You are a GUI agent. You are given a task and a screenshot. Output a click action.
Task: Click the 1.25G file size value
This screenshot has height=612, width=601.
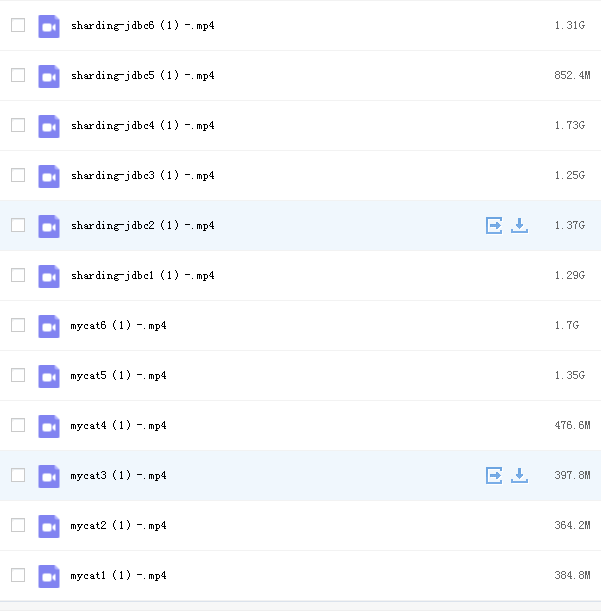click(x=570, y=175)
